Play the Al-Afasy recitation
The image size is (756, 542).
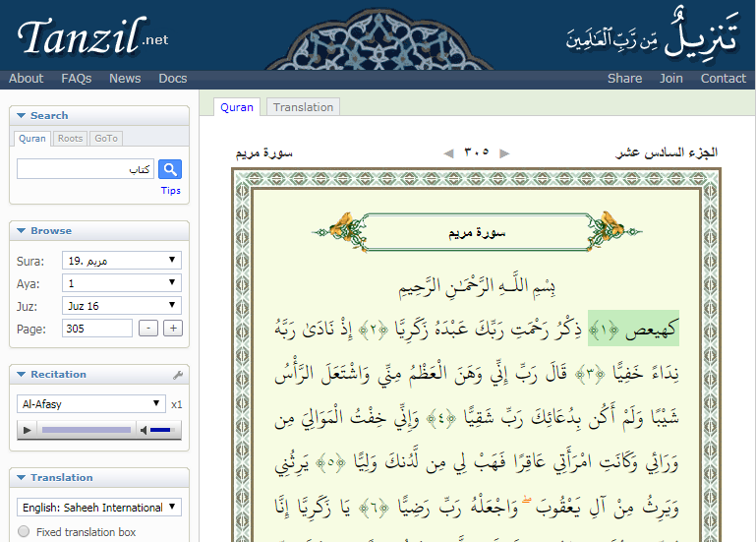(x=28, y=430)
